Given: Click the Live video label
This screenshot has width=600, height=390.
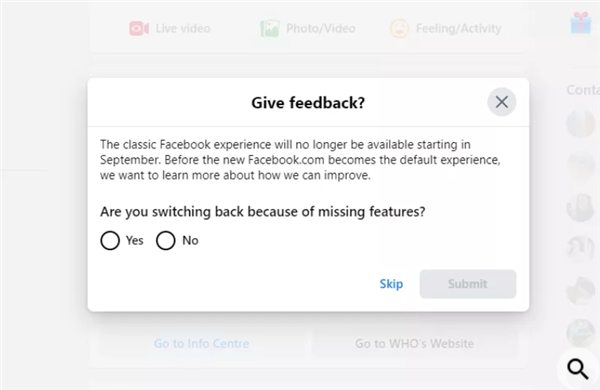Looking at the screenshot, I should coord(183,28).
